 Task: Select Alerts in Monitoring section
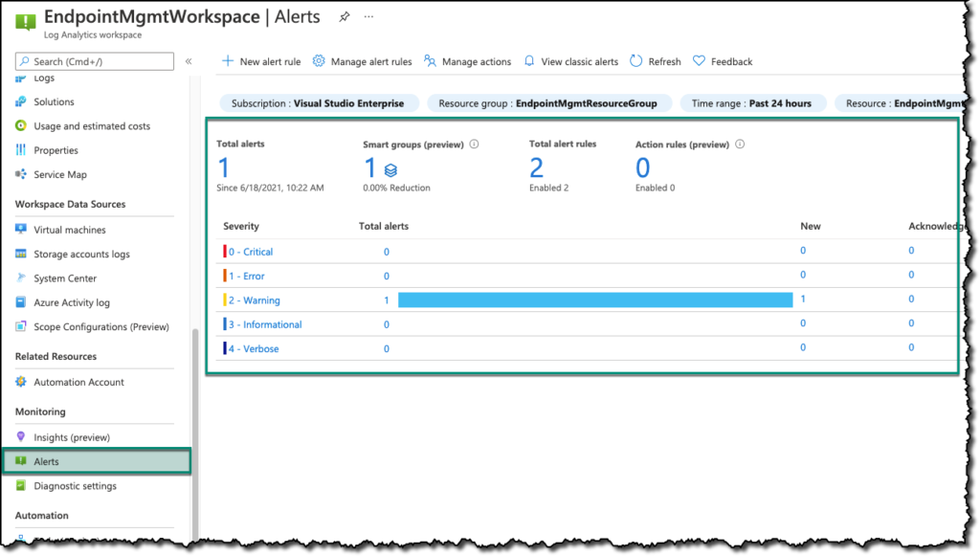click(x=97, y=461)
